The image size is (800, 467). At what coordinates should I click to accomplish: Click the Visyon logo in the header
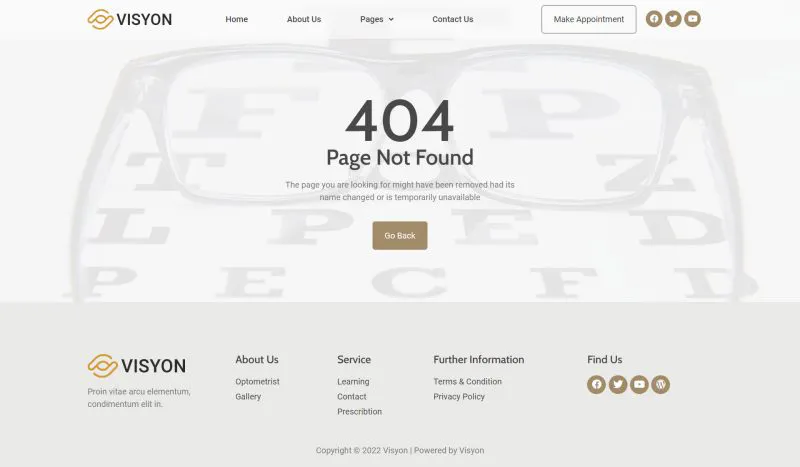click(130, 19)
